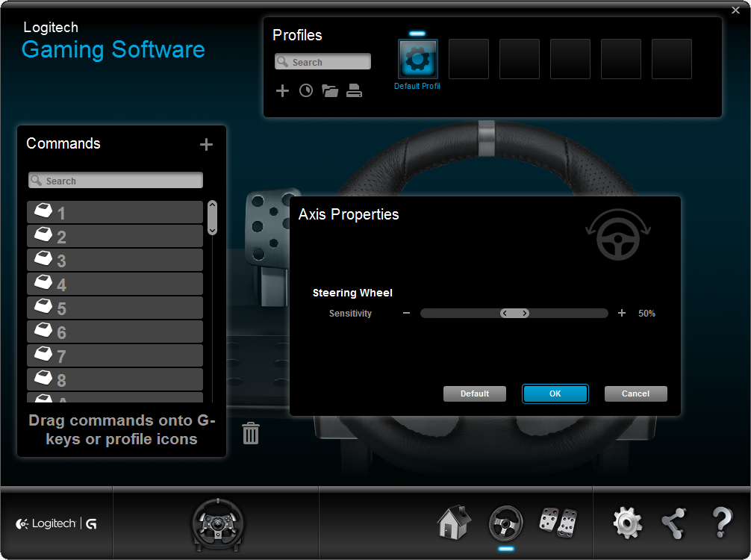
Task: Select command 5 in the Commands list
Action: click(x=115, y=308)
